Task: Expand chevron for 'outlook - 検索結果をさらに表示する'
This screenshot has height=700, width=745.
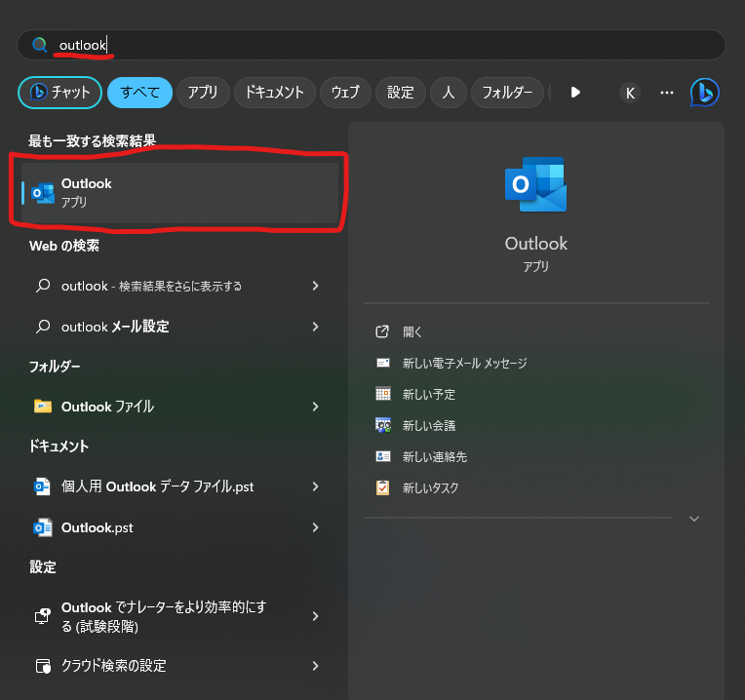Action: (x=316, y=286)
